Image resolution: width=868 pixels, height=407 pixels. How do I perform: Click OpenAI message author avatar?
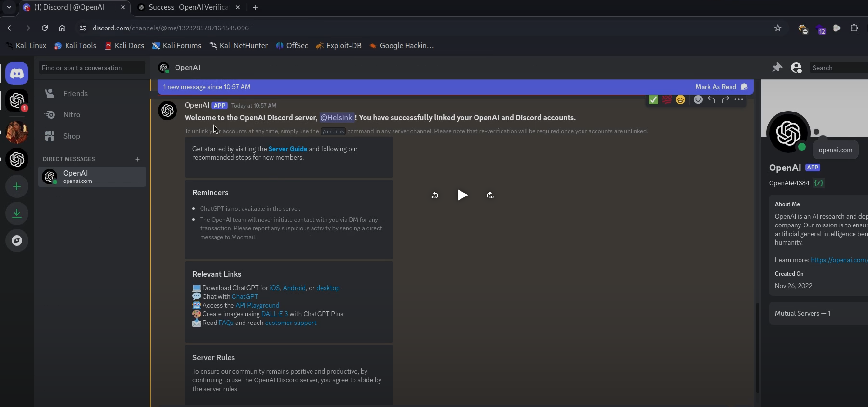tap(167, 111)
